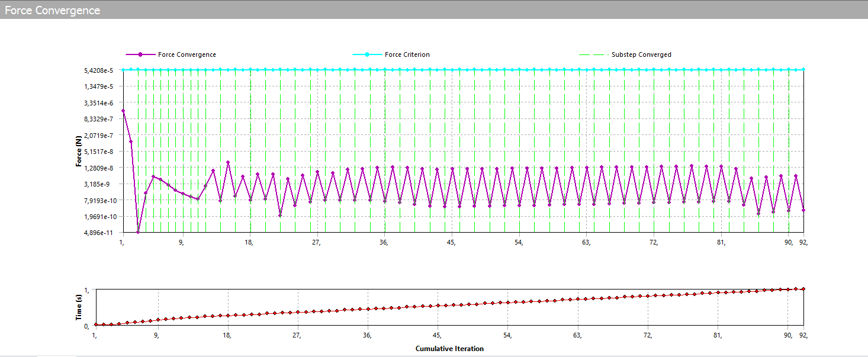Screen dimensions: 868x357
Task: Select the Force Criterion legend text
Action: click(x=407, y=54)
